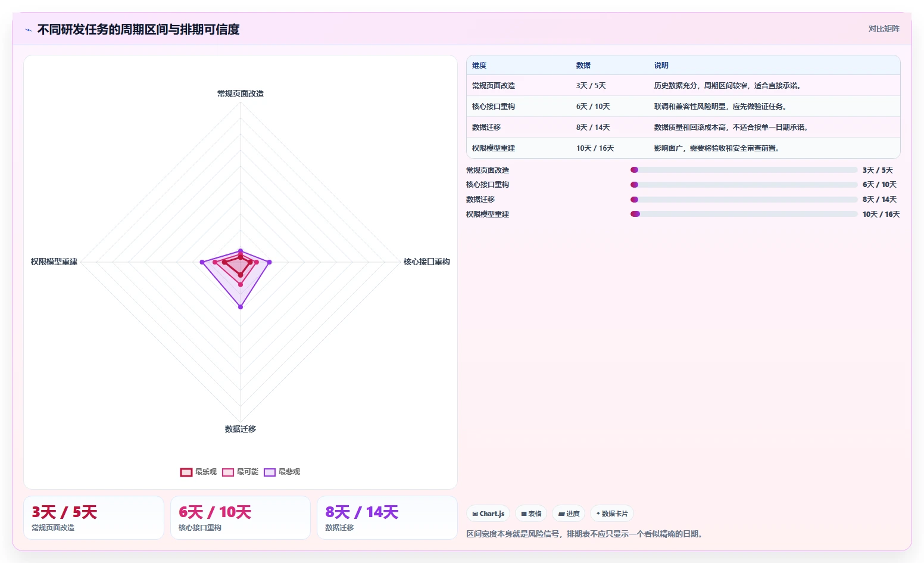
Task: Toggle the 最乐观 legend swatch
Action: pos(186,472)
